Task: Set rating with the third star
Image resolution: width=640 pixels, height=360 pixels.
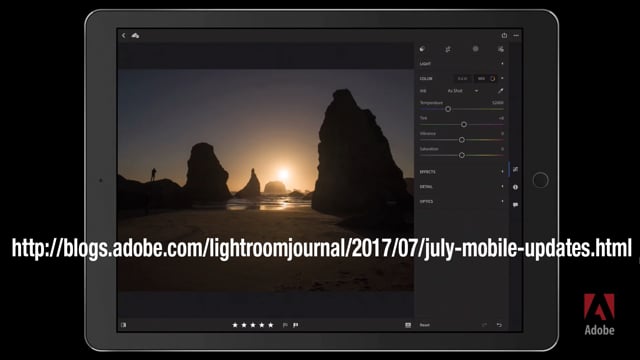Action: (x=253, y=325)
